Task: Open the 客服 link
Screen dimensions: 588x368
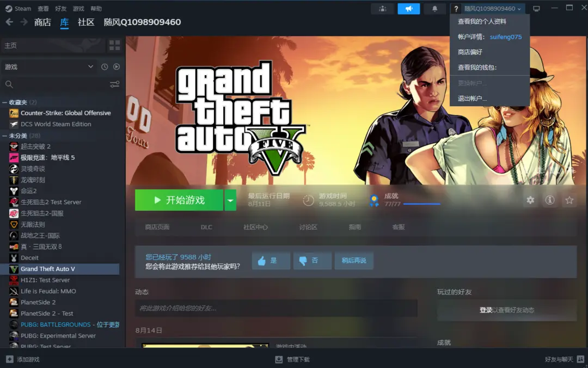Action: pyautogui.click(x=398, y=227)
